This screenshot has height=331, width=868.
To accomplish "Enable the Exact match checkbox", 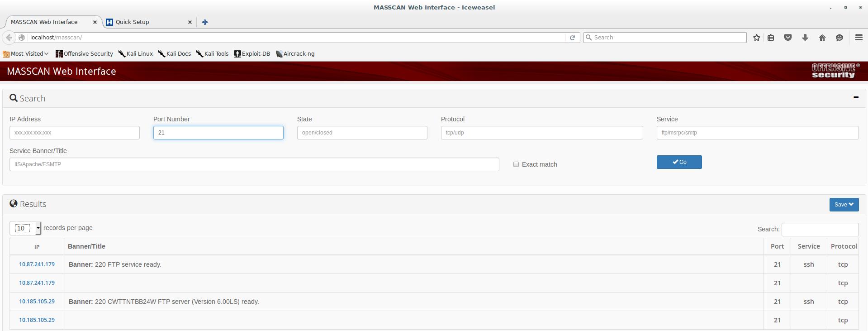I will tap(516, 164).
